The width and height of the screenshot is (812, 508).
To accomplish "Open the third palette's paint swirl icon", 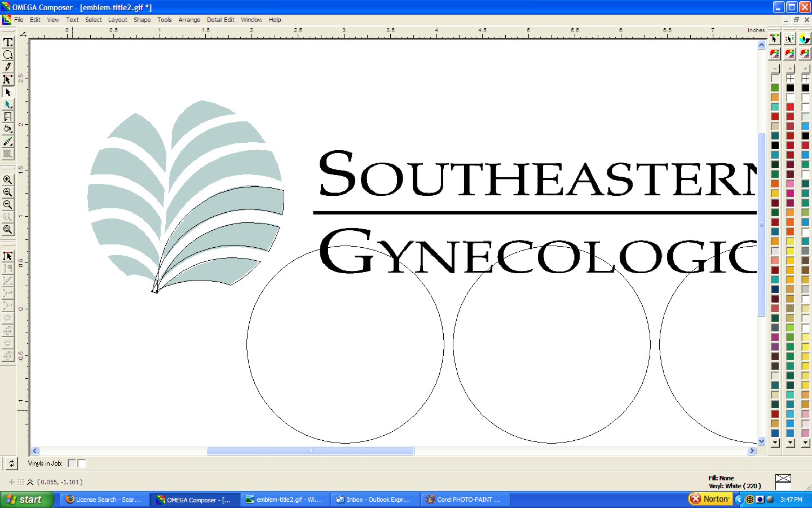I will (x=805, y=54).
